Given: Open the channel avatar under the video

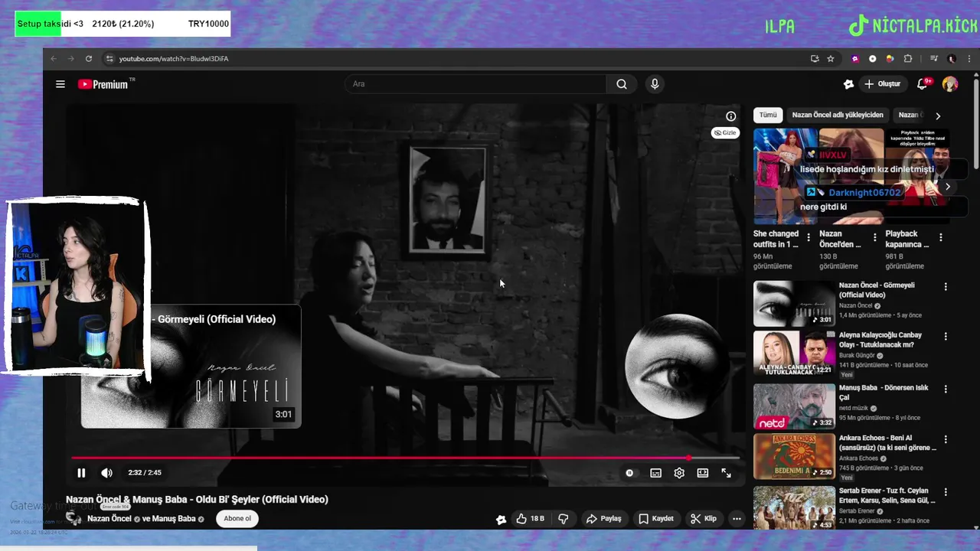Looking at the screenshot, I should coord(73,519).
